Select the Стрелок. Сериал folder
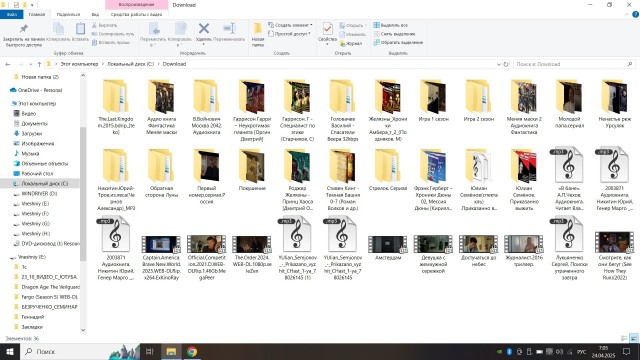Screen dimensions: 640x360 (x=388, y=171)
